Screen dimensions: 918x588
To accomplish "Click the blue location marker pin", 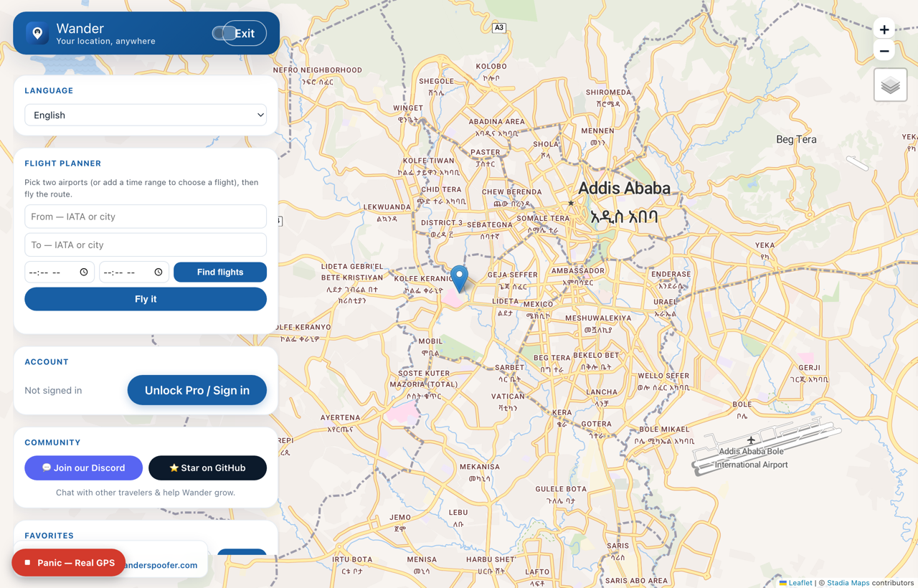I will [459, 278].
